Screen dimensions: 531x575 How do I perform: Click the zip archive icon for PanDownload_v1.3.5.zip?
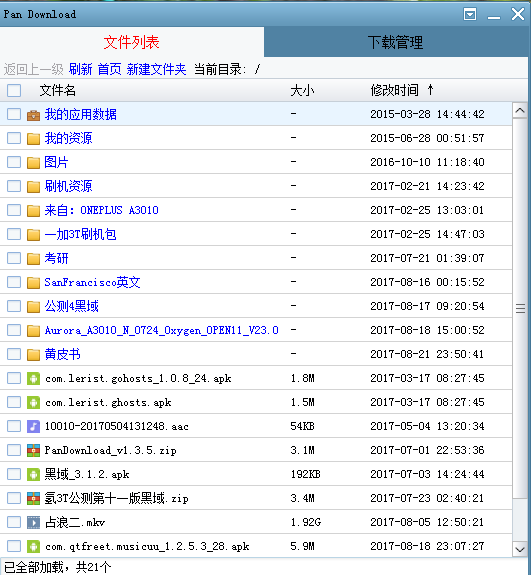click(x=33, y=450)
